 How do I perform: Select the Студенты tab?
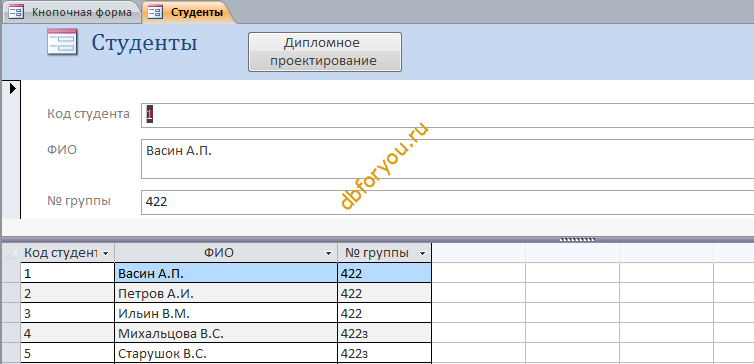(190, 12)
